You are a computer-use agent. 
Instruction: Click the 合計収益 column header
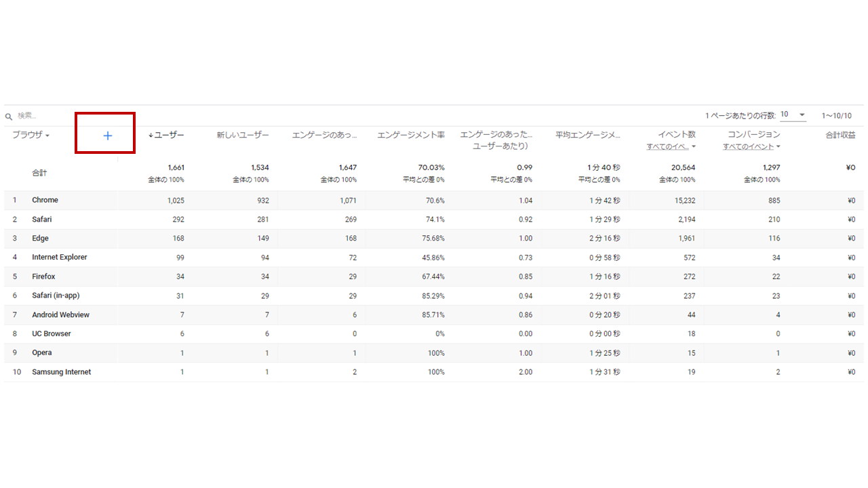coord(840,136)
